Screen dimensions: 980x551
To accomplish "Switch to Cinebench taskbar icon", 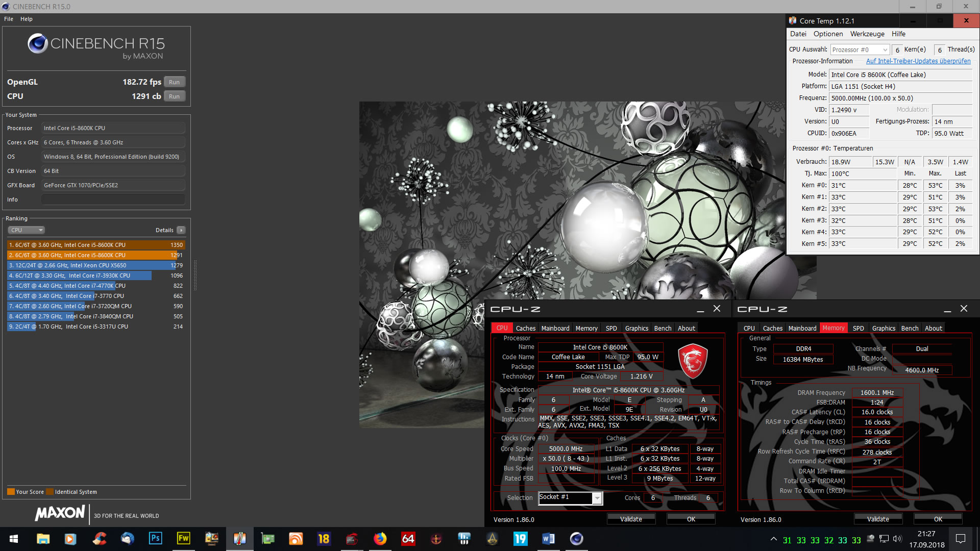I will coord(576,539).
